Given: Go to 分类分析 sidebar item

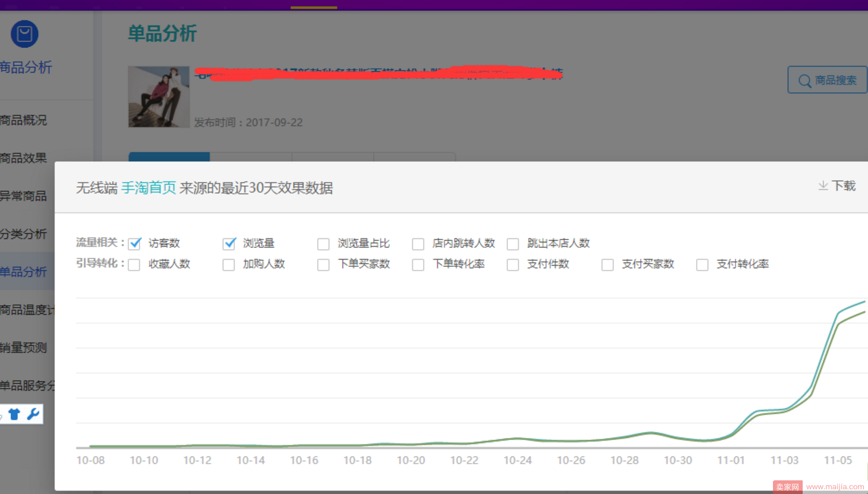Looking at the screenshot, I should point(24,234).
